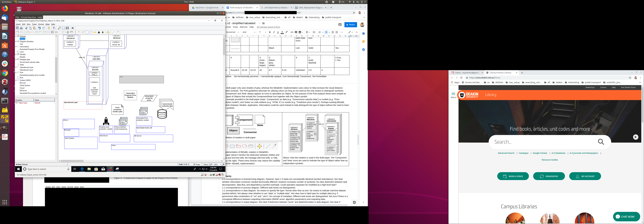Pick the database cylinder object type
Screen dimensions: 644x224
[x=52, y=32]
